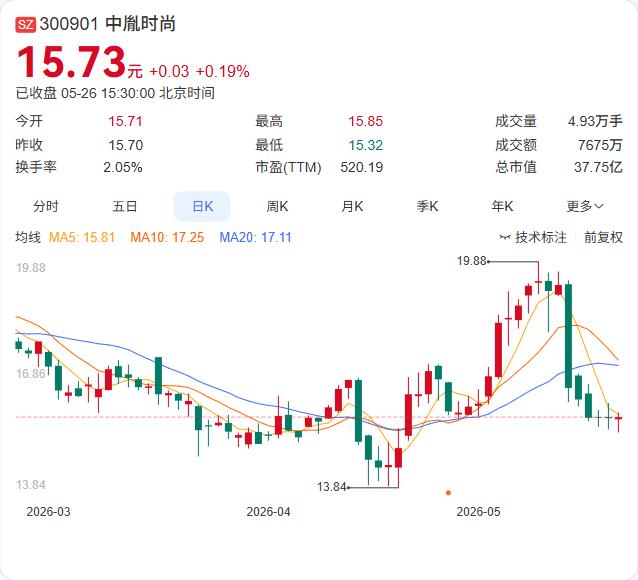The height and width of the screenshot is (580, 638).
Task: Switch to the 季K tab
Action: [x=427, y=206]
